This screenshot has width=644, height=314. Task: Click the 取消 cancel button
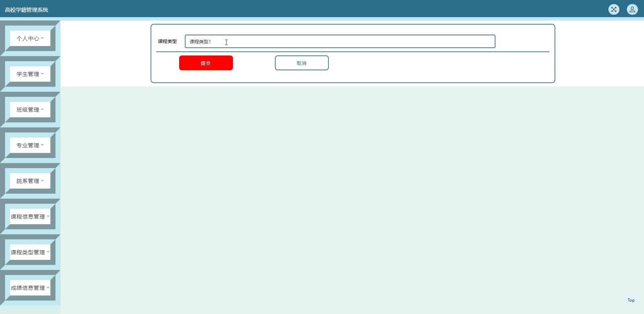pos(302,63)
